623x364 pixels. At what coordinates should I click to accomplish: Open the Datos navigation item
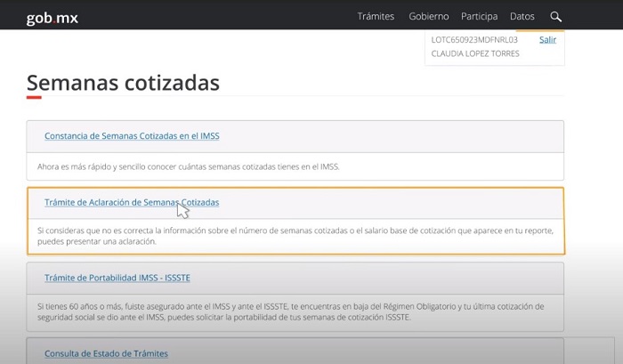coord(522,17)
